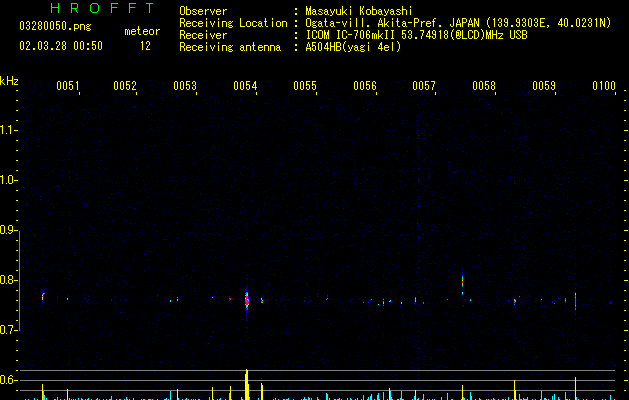This screenshot has width=629, height=400.
Task: Click the meteor echo near 0.8 kHz before 0058
Action: pyautogui.click(x=463, y=282)
